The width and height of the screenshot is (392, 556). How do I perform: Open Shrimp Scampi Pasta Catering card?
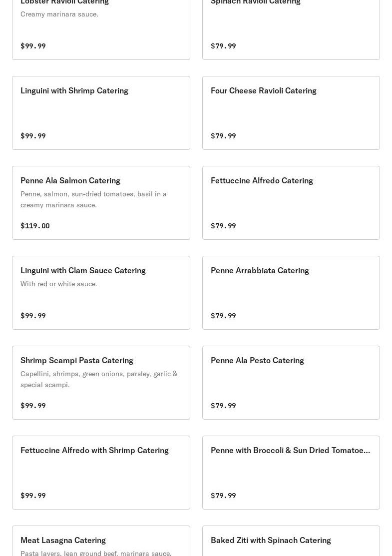101,383
